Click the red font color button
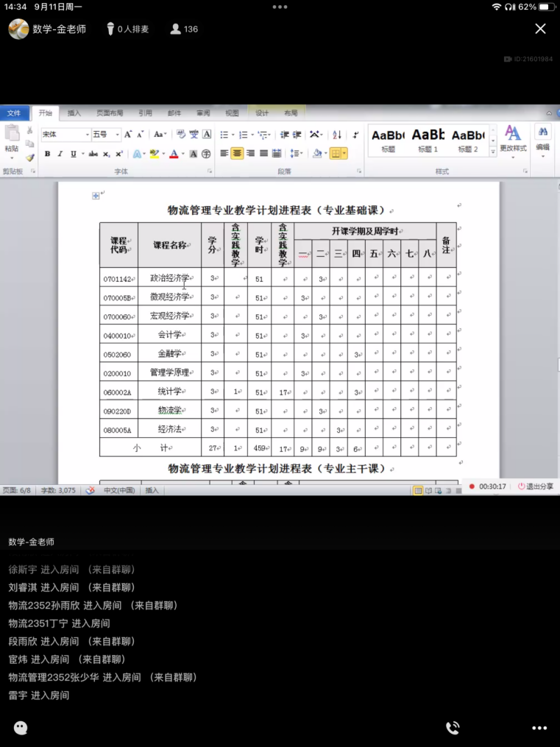Viewport: 560px width, 747px height. tap(174, 154)
